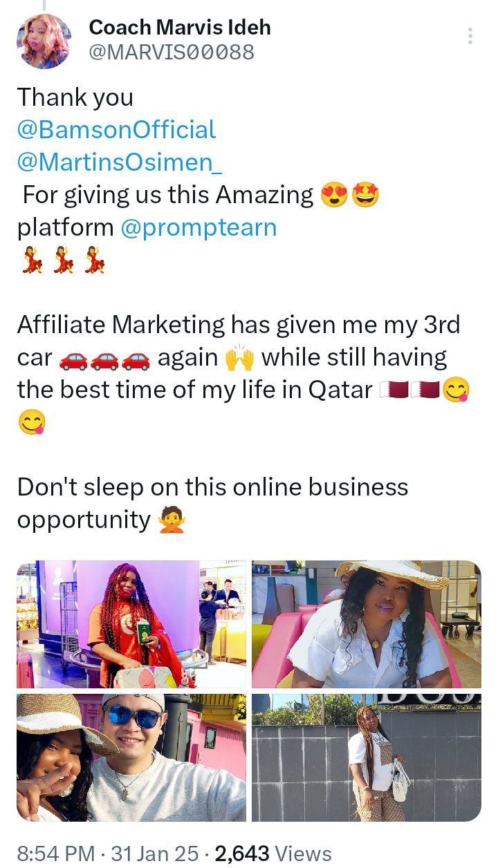Click the Coach Marvis Ideh display name
Screen dimensions: 498x868
[x=180, y=28]
